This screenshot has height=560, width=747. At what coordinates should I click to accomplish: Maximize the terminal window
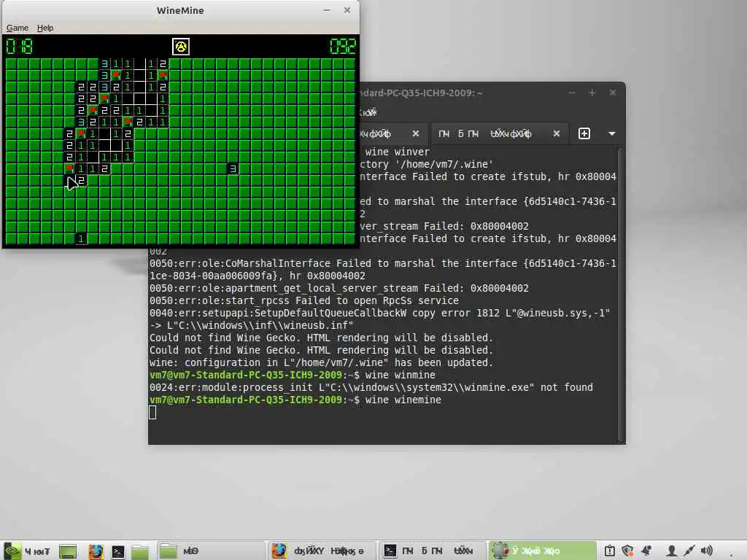point(592,93)
